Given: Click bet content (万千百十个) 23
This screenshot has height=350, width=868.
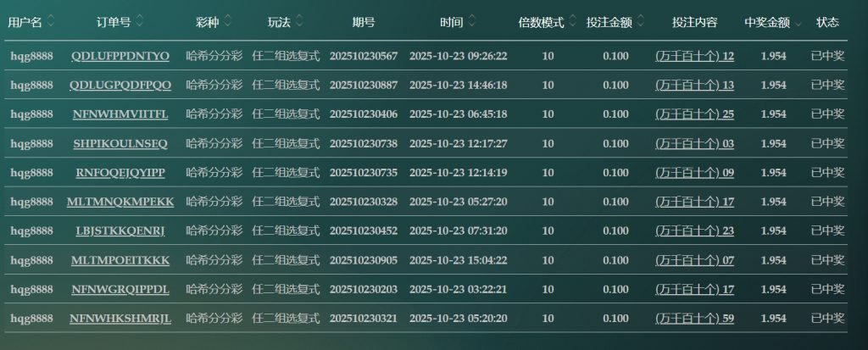Looking at the screenshot, I should [x=694, y=231].
